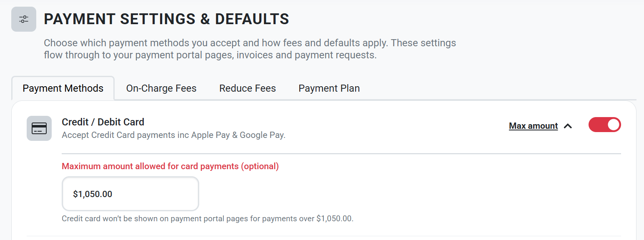644x240 pixels.
Task: Select the Payment Methods tab
Action: pos(63,88)
